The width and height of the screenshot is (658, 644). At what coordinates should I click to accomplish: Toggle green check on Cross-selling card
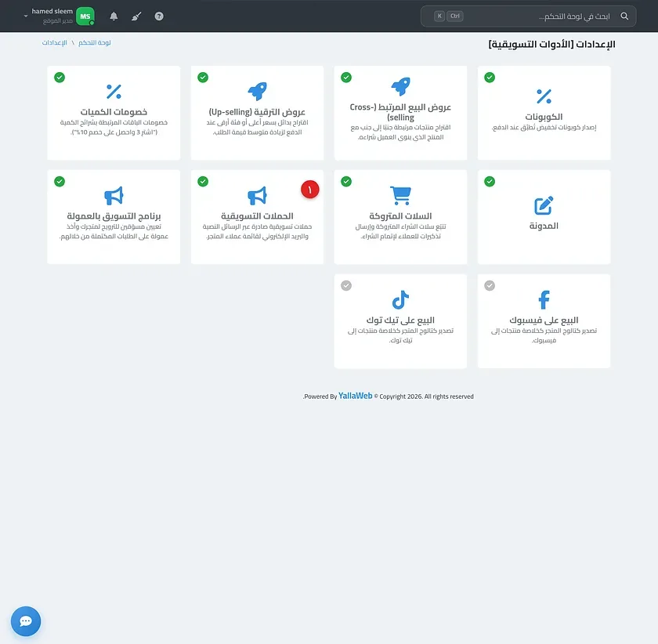tap(346, 78)
